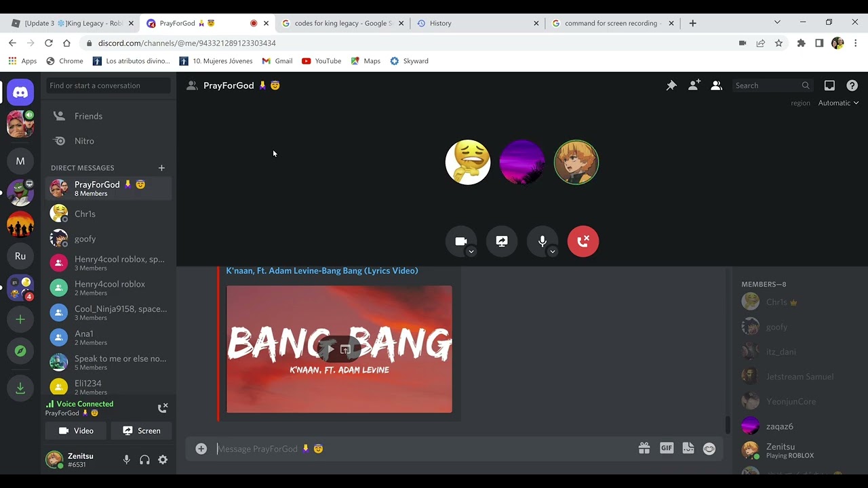
Task: Open Nitro tab
Action: point(108,141)
